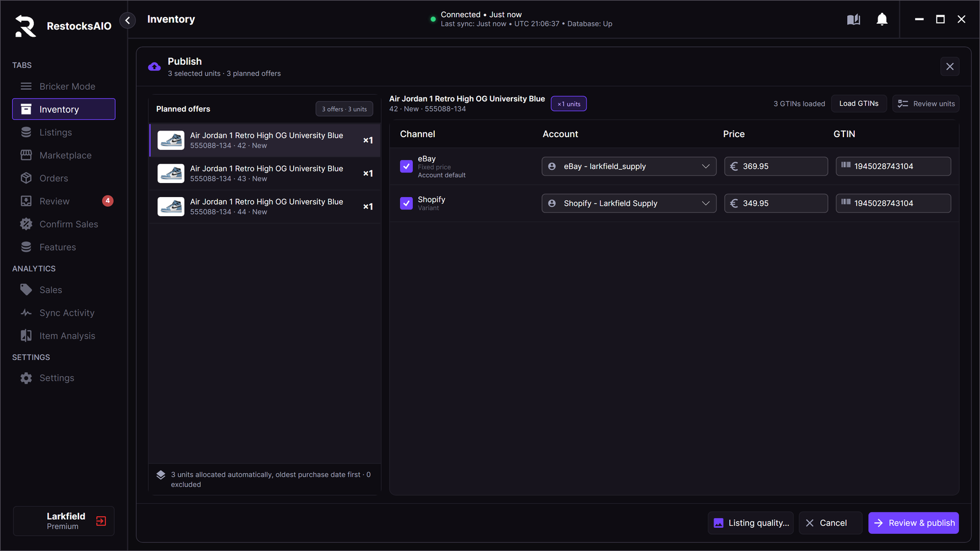Select the size 42 planned offer
This screenshot has width=980, height=551.
click(x=265, y=140)
